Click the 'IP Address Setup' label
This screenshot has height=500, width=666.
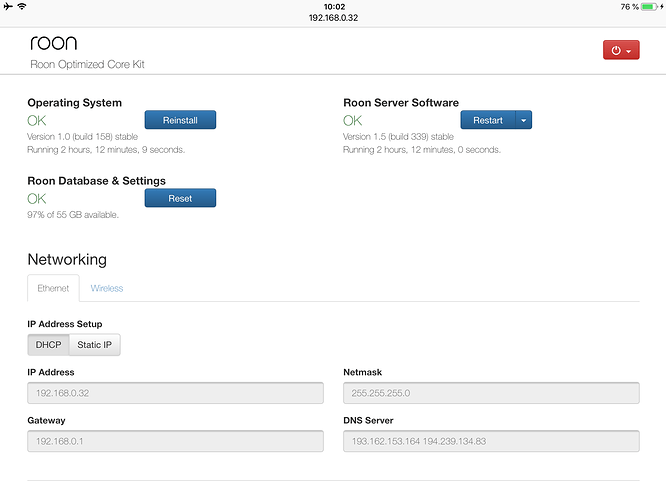point(65,324)
